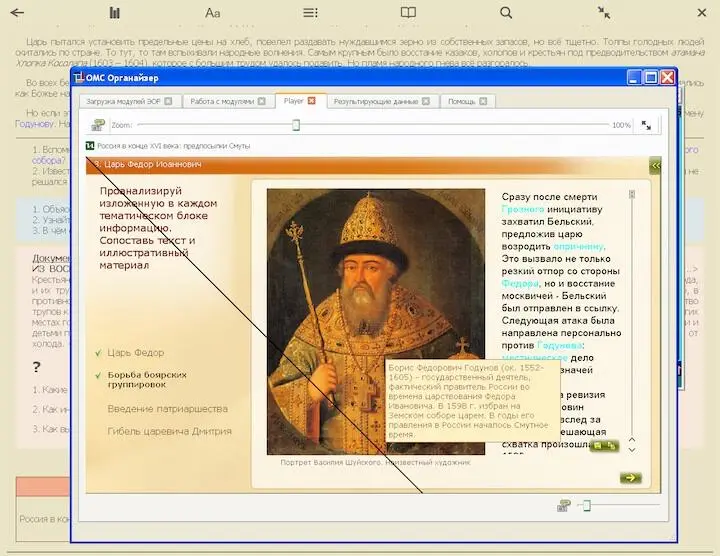Click the 'Годунову' link in the background reader
This screenshot has height=556, width=720.
[32, 124]
